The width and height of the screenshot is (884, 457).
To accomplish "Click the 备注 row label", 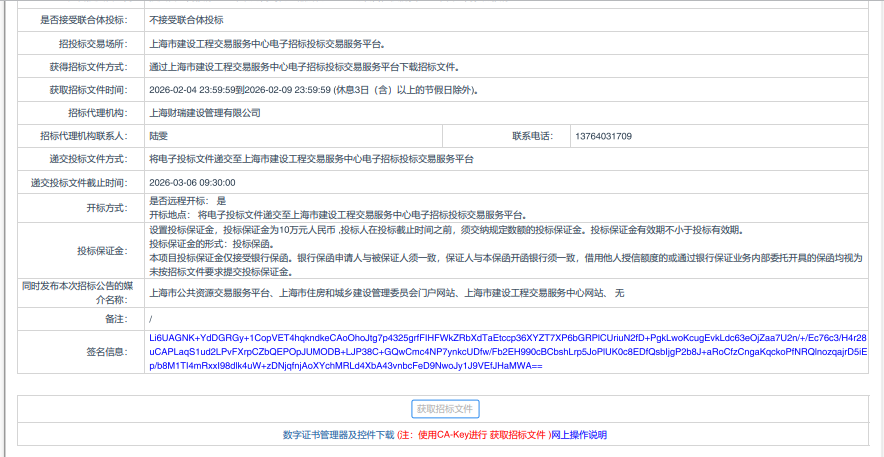I will pos(116,318).
